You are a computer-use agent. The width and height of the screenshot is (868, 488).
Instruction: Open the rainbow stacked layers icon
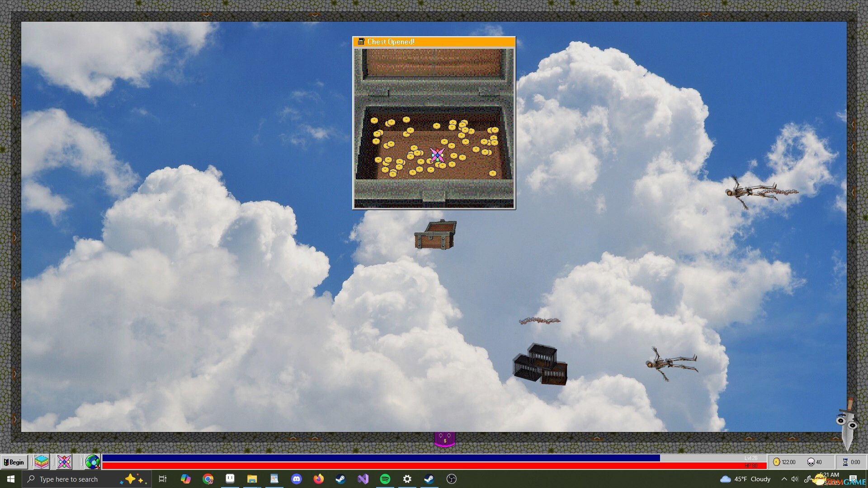[41, 462]
